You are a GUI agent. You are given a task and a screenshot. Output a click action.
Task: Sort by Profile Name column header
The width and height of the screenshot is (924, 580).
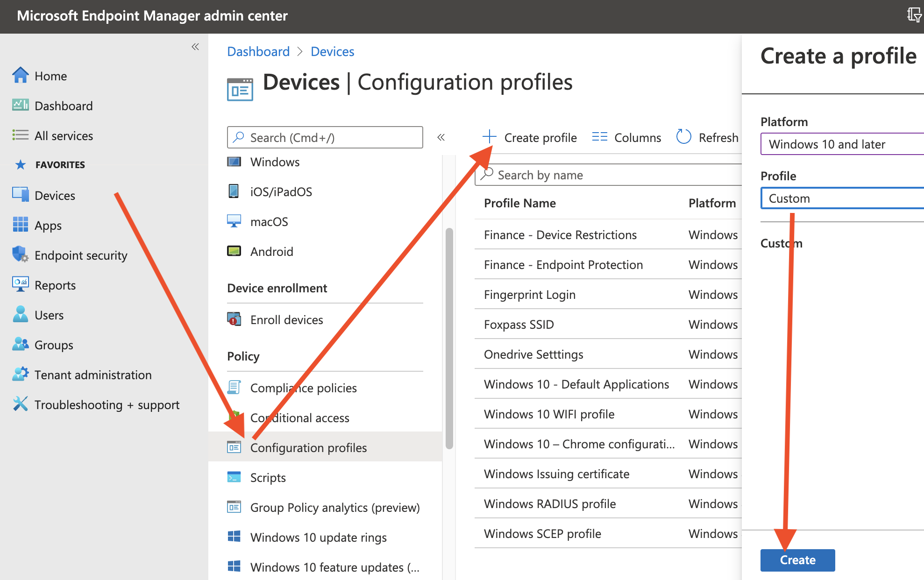(520, 203)
